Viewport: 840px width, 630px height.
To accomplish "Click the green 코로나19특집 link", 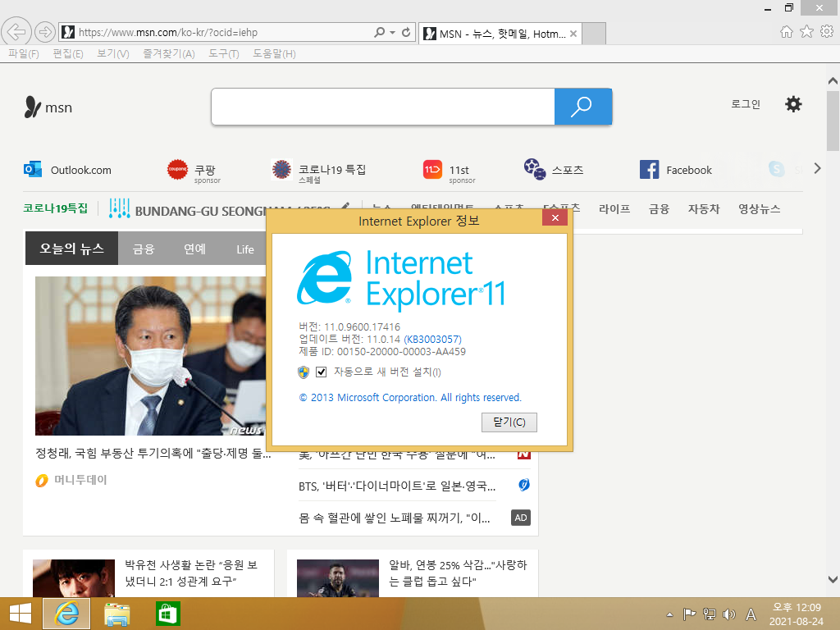I will click(x=55, y=208).
